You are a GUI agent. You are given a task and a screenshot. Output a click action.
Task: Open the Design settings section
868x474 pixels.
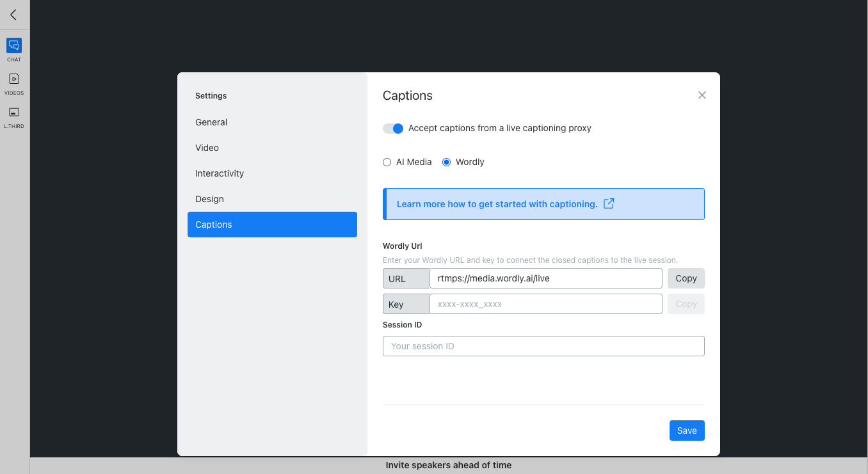coord(209,199)
